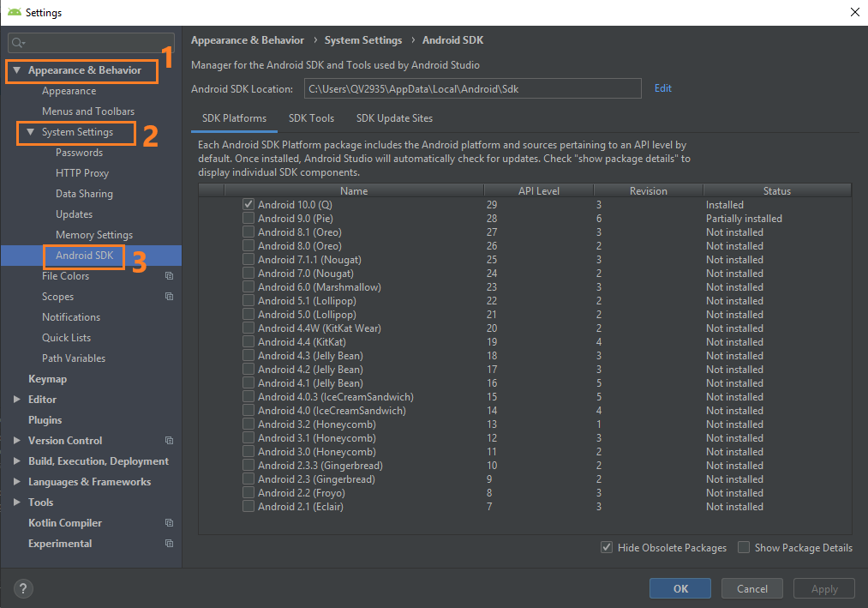Image resolution: width=868 pixels, height=608 pixels.
Task: Click the project-level icon beside Scopes
Action: tap(169, 297)
